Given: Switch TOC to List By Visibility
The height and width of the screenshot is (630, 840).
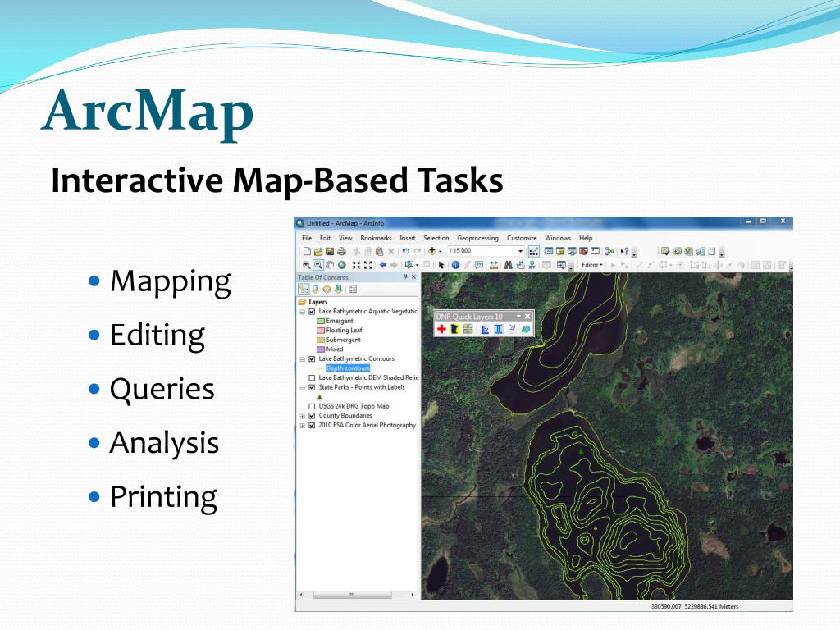Looking at the screenshot, I should tap(326, 290).
